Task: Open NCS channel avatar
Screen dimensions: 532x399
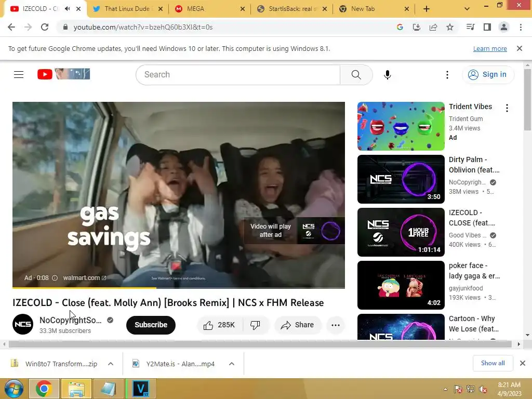Action: (23, 324)
